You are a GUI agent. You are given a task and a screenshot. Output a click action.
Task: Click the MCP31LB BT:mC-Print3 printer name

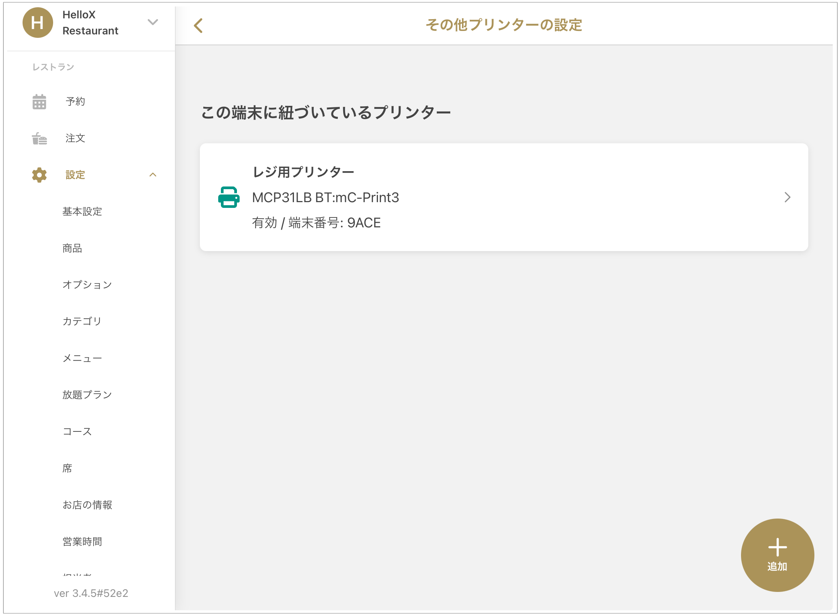coord(325,197)
